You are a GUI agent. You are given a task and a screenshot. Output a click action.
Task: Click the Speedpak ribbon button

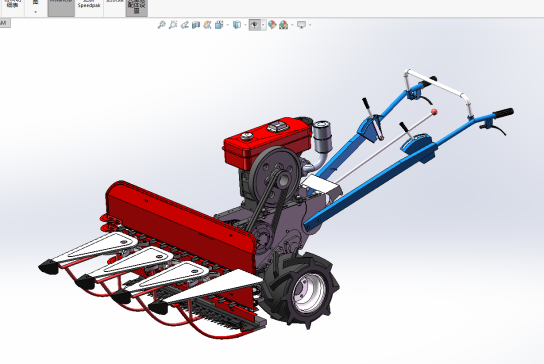[89, 7]
